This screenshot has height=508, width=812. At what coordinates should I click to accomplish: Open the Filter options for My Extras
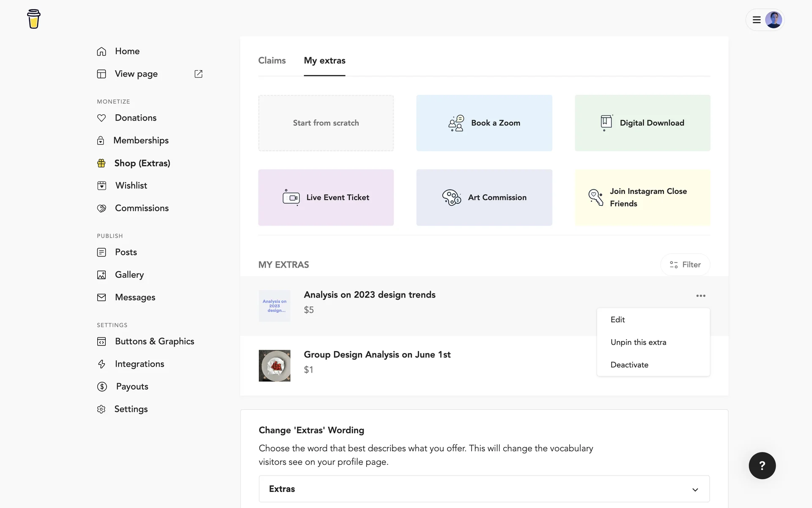[685, 265]
